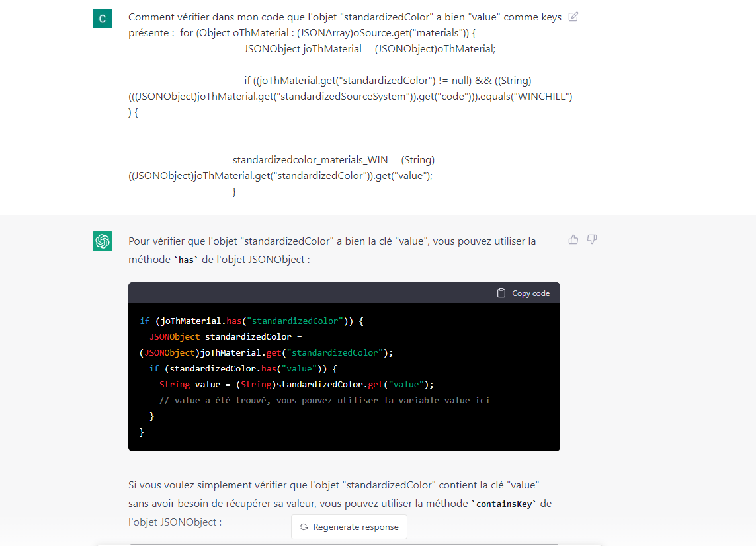This screenshot has width=756, height=546.
Task: Click the inline code word `containsKey`
Action: pyautogui.click(x=504, y=504)
